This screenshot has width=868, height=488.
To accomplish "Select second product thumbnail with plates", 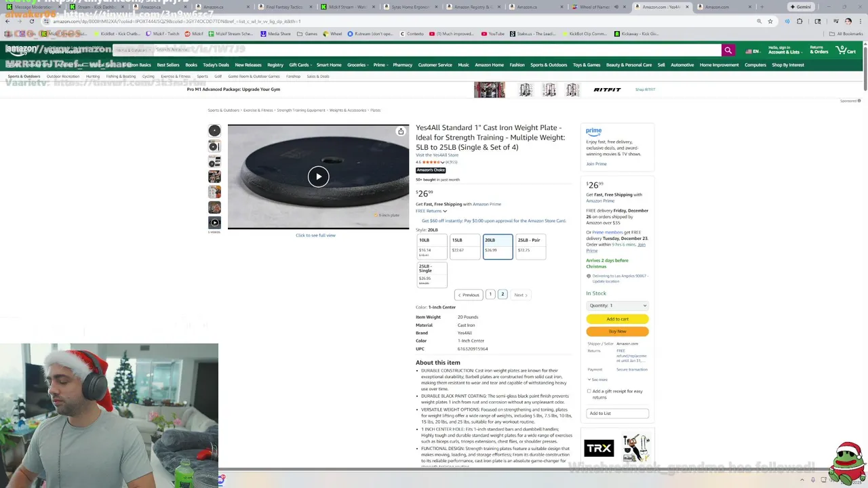I will point(214,146).
